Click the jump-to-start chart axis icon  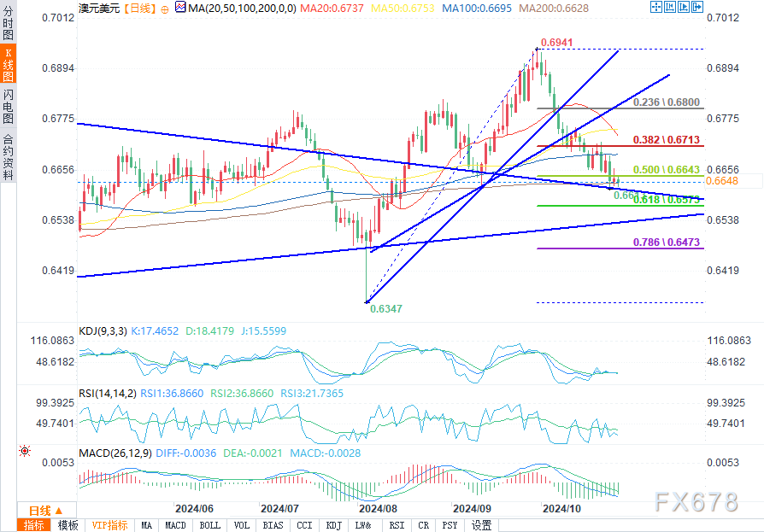(670, 7)
